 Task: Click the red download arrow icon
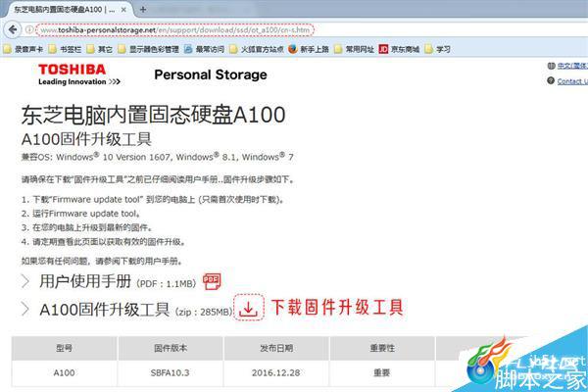pyautogui.click(x=249, y=308)
